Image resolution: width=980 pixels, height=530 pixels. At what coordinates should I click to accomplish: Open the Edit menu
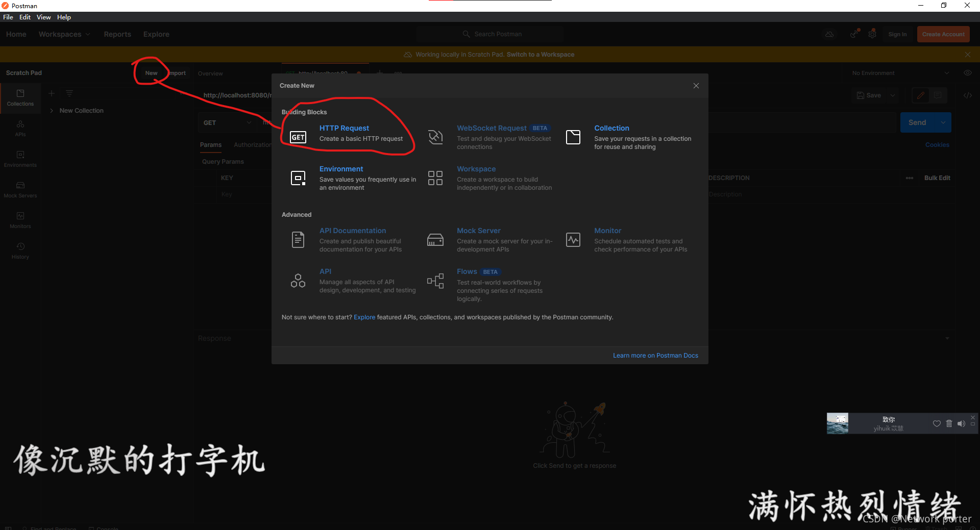pyautogui.click(x=25, y=17)
